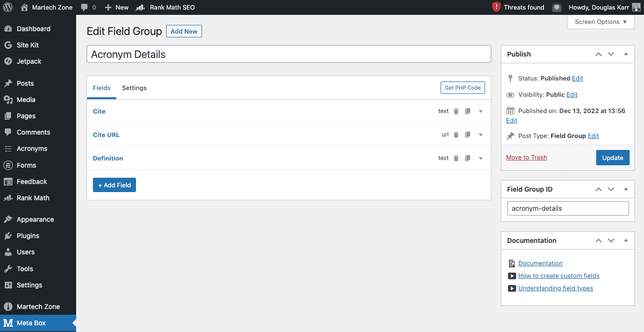Screen dimensions: 644x332
Task: Duplicate the Definition field
Action: (x=468, y=158)
